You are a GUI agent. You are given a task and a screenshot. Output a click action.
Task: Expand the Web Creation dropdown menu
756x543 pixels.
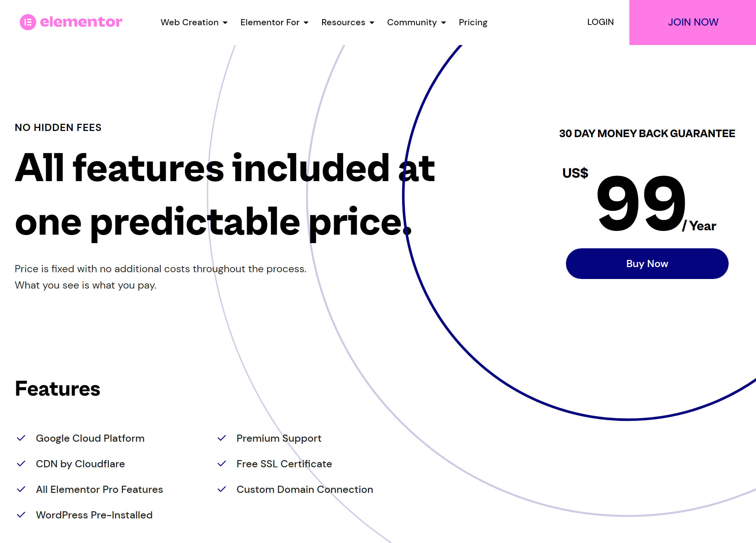pos(194,23)
